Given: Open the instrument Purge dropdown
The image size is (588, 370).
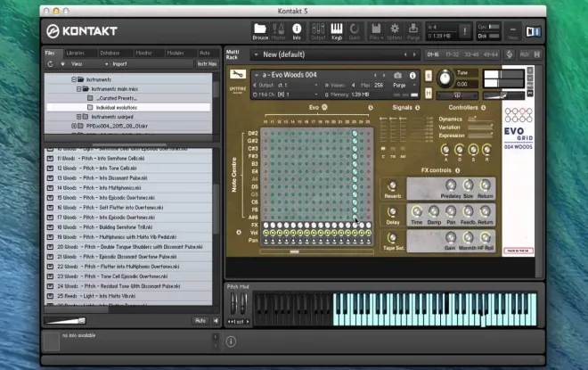Looking at the screenshot, I should click(x=404, y=86).
